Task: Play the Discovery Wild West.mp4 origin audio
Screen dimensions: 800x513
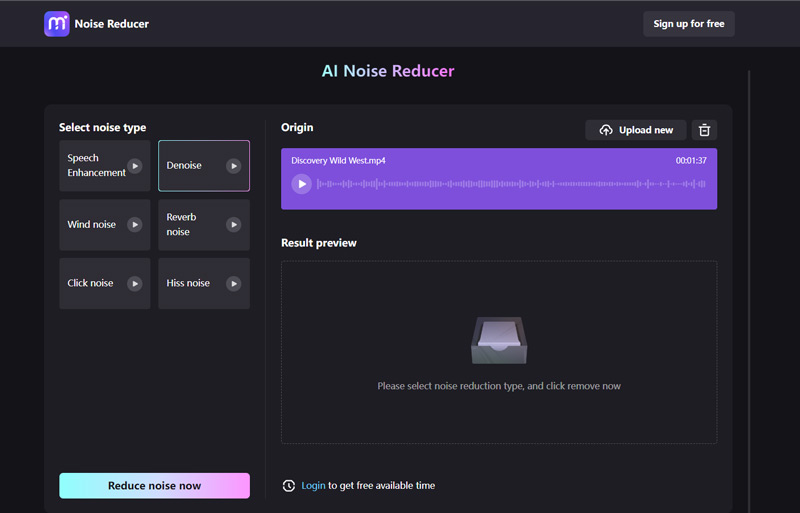Action: [x=302, y=184]
